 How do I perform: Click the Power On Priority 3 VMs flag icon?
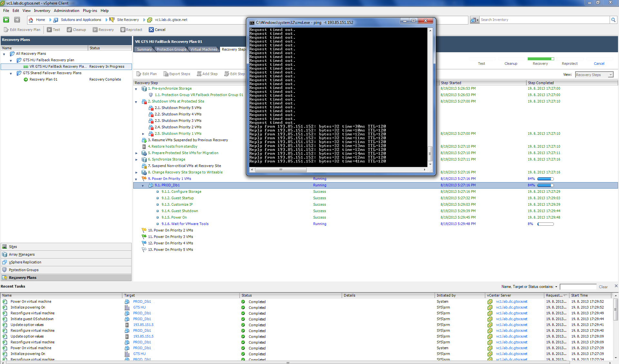[x=144, y=237]
